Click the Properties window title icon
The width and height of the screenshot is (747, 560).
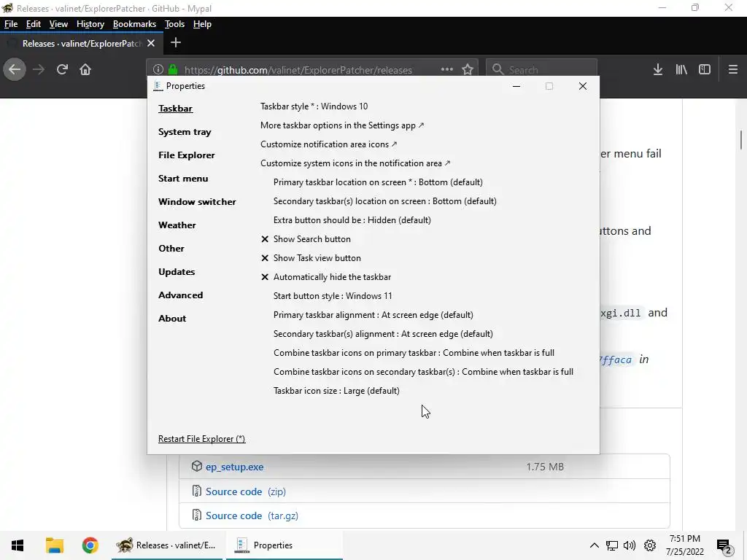pyautogui.click(x=158, y=86)
